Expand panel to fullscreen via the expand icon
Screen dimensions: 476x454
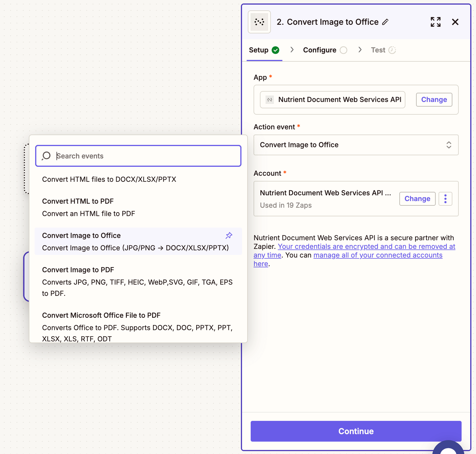pyautogui.click(x=436, y=22)
